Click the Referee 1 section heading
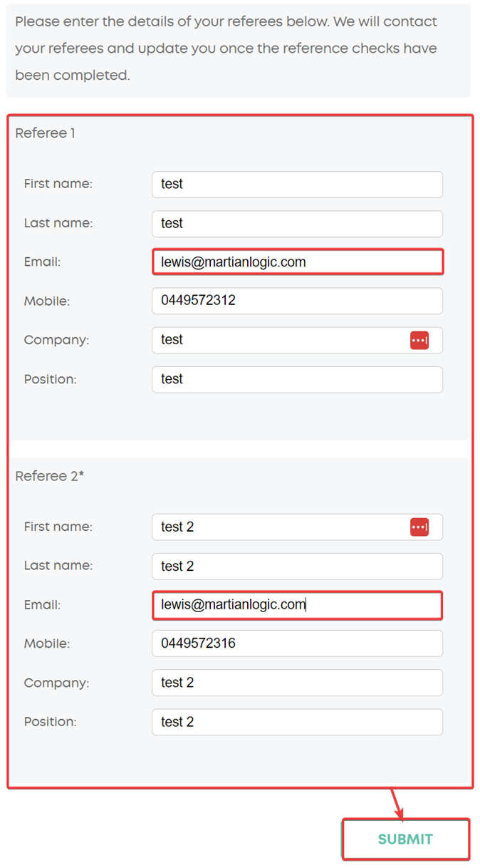This screenshot has width=480, height=868. point(45,133)
